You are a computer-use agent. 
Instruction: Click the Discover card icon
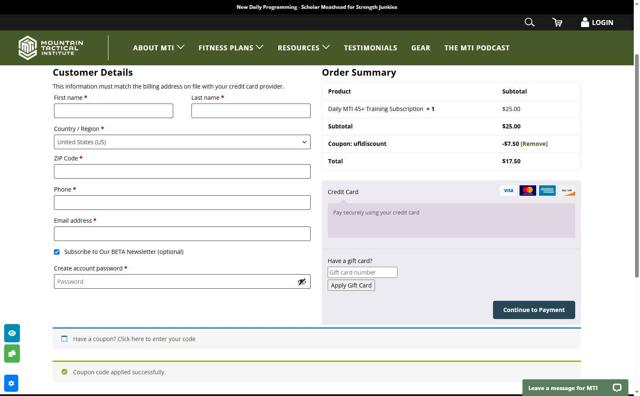[x=567, y=191]
